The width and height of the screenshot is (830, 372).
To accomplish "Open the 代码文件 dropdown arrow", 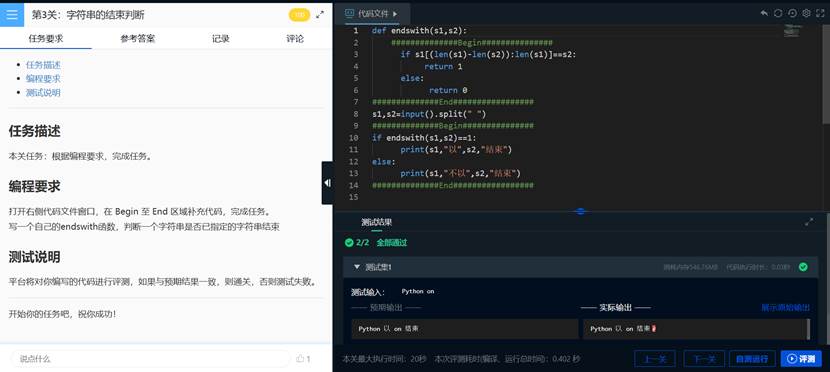I will click(395, 14).
